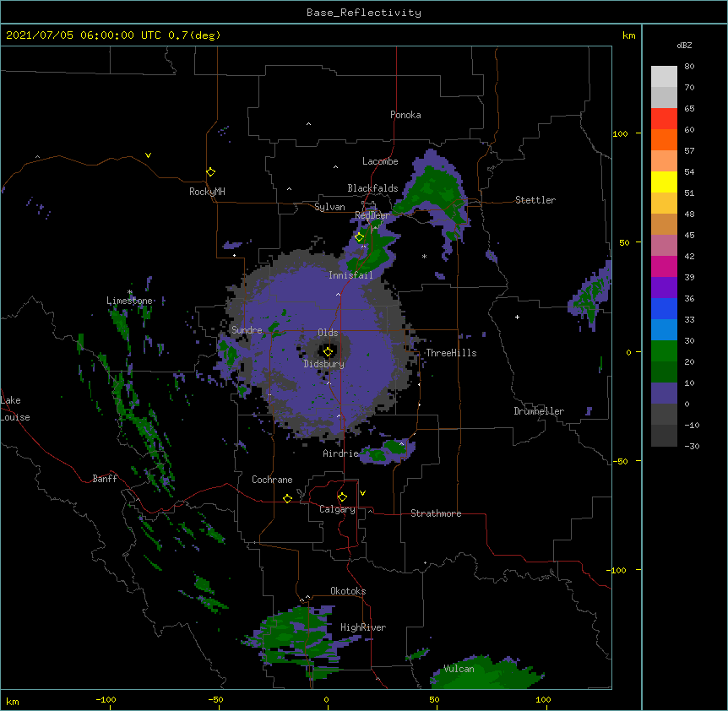
Task: Click the yellow marker near Red Deer
Action: [360, 237]
